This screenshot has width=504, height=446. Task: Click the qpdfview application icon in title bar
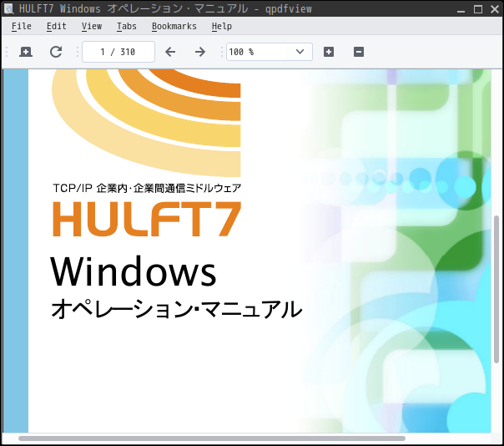[x=8, y=8]
